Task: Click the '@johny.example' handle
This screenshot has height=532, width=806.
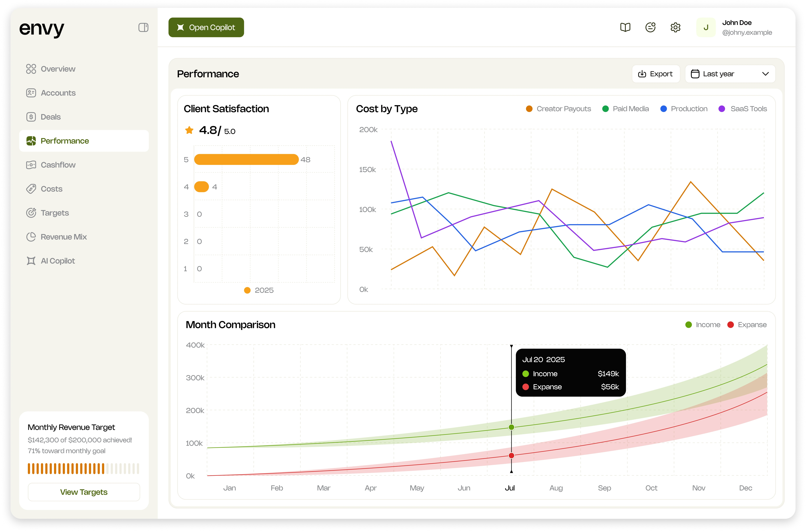Action: 747,33
